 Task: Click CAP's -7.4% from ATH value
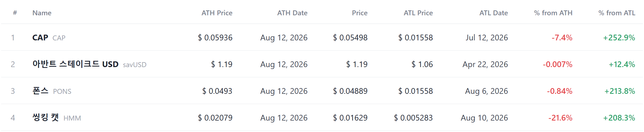tap(562, 38)
